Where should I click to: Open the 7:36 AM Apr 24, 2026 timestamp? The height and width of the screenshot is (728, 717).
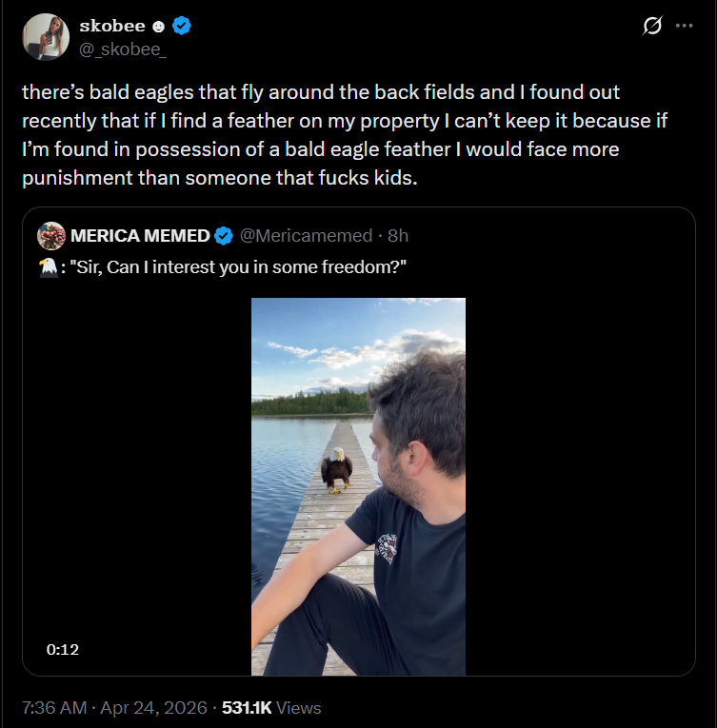113,707
